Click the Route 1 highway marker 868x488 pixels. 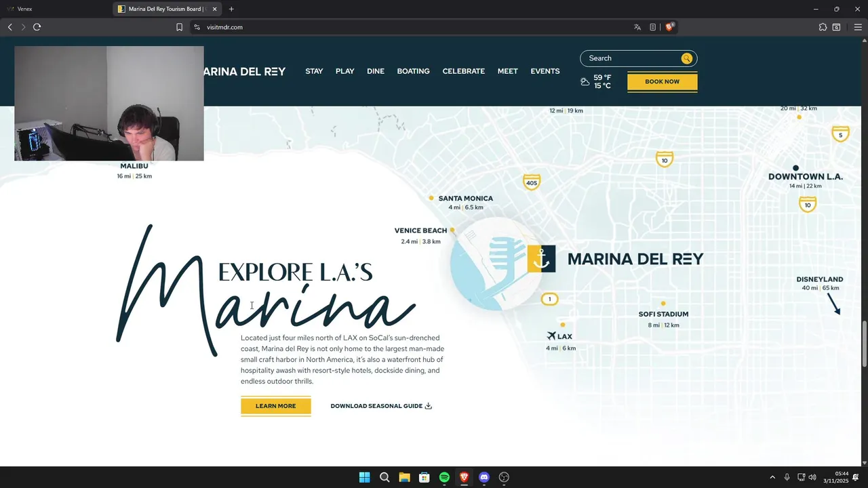550,299
